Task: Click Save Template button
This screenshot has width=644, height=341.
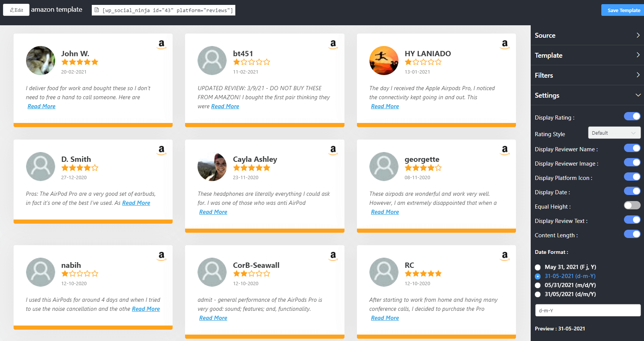Action: 622,10
